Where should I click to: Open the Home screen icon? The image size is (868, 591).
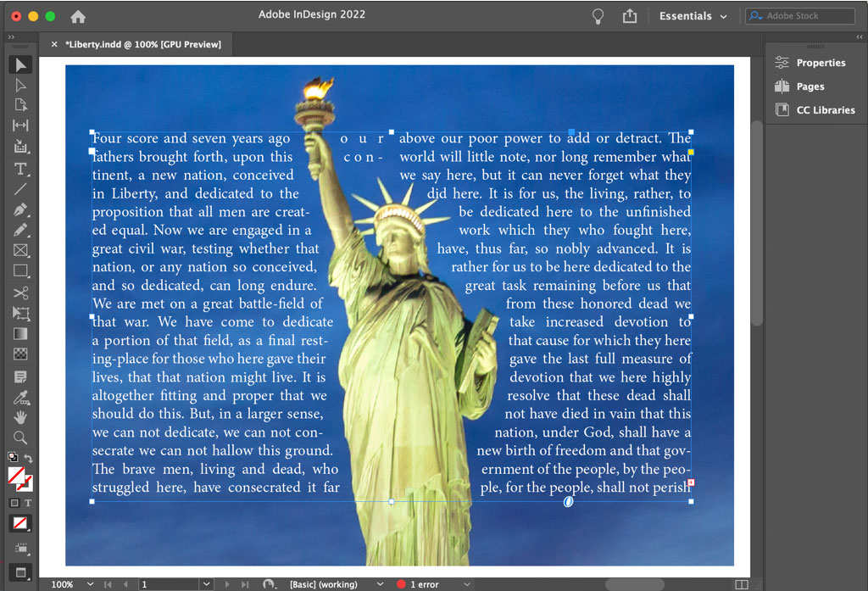78,17
